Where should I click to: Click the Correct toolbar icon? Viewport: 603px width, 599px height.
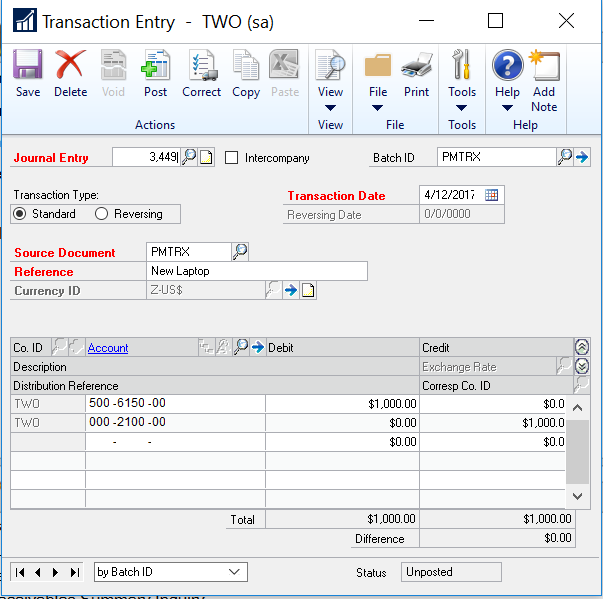tap(201, 74)
